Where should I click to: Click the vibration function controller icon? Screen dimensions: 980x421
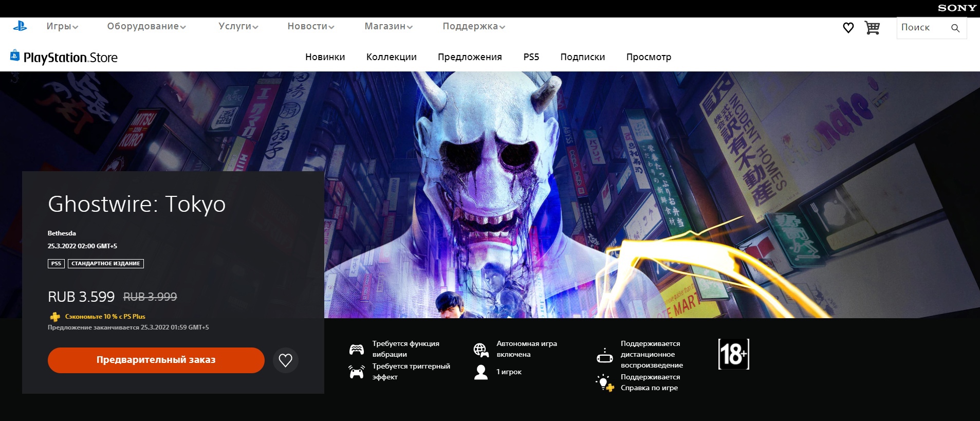pyautogui.click(x=357, y=350)
